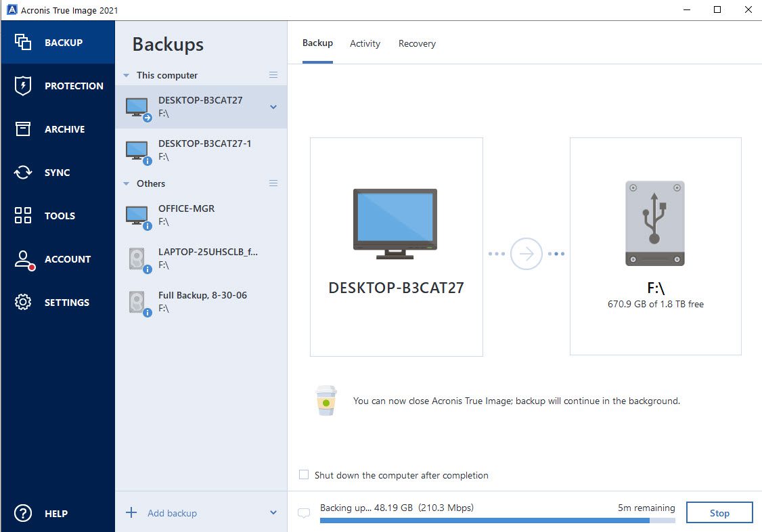Click the USB drive destination icon
The height and width of the screenshot is (532, 762).
click(654, 223)
